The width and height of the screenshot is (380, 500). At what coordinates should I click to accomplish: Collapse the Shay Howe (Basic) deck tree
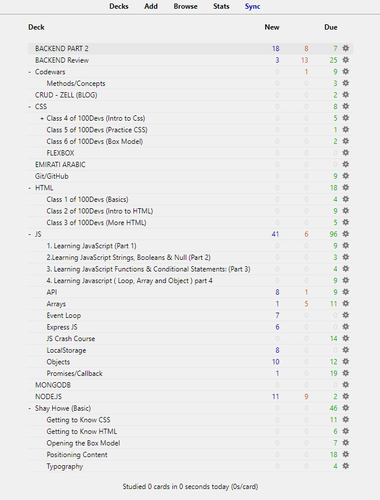tap(30, 408)
